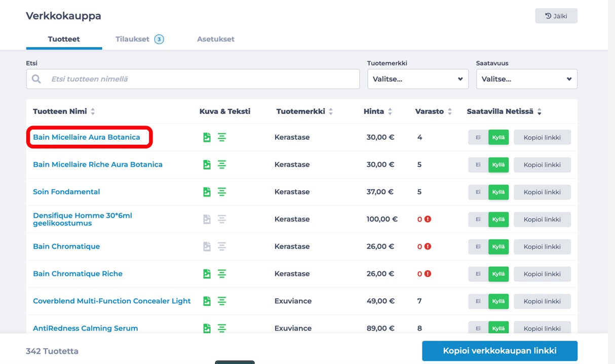This screenshot has height=364, width=615.
Task: Click stock warning icon for Bain Chromatique
Action: pos(428,247)
